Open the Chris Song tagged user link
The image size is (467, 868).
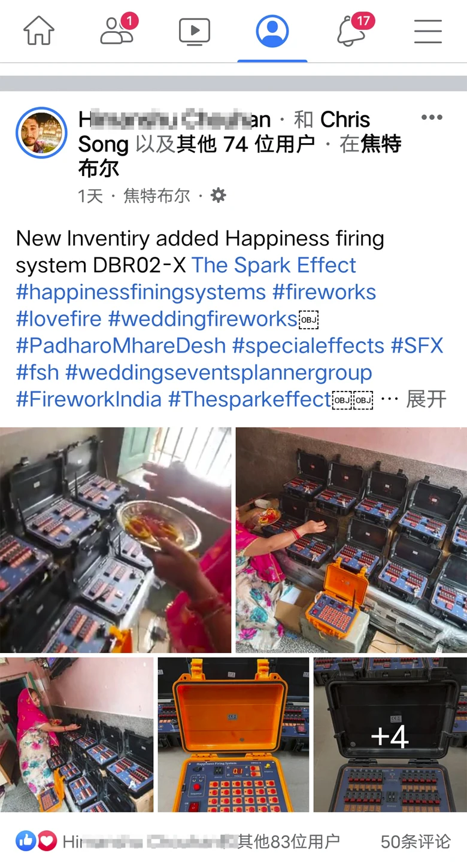[224, 132]
